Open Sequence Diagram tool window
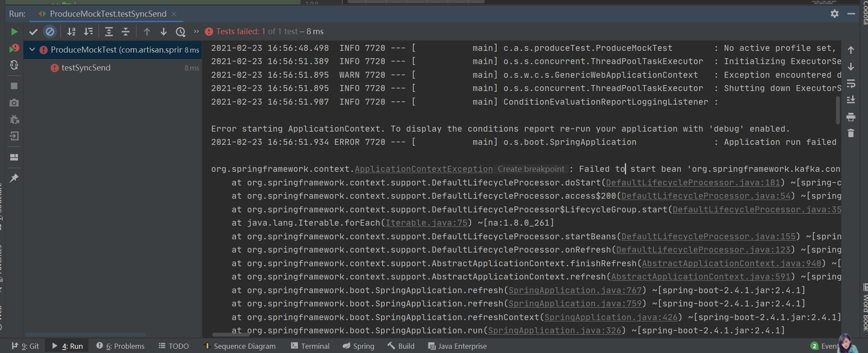Viewport: 868px width, 353px height. (x=240, y=346)
